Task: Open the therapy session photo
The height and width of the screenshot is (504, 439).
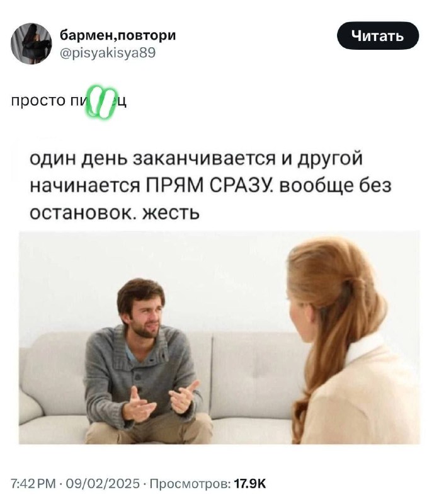Action: pos(219,337)
